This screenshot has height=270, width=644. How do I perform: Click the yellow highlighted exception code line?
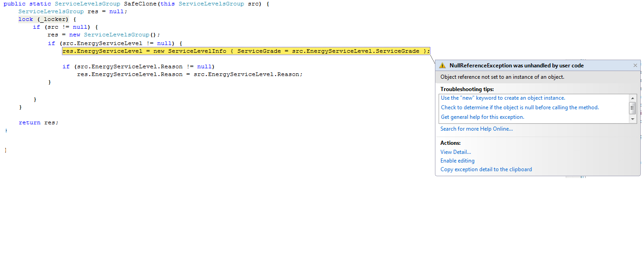click(x=246, y=51)
